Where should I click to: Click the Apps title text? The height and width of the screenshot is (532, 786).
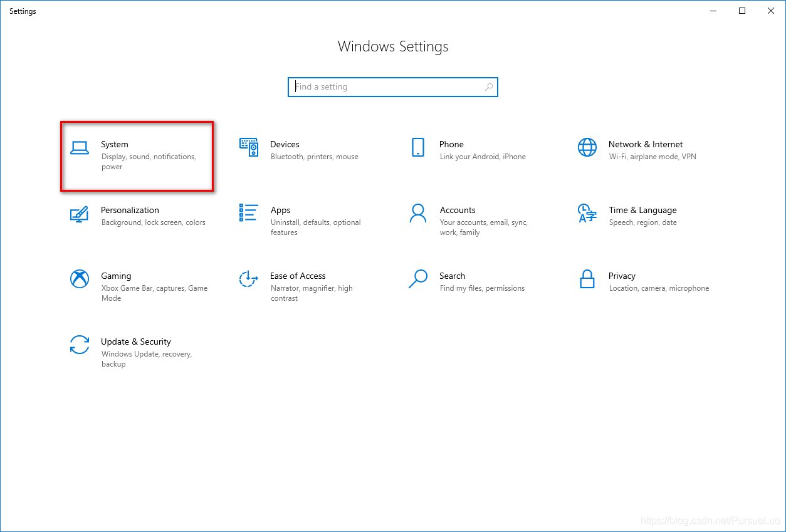coord(280,210)
